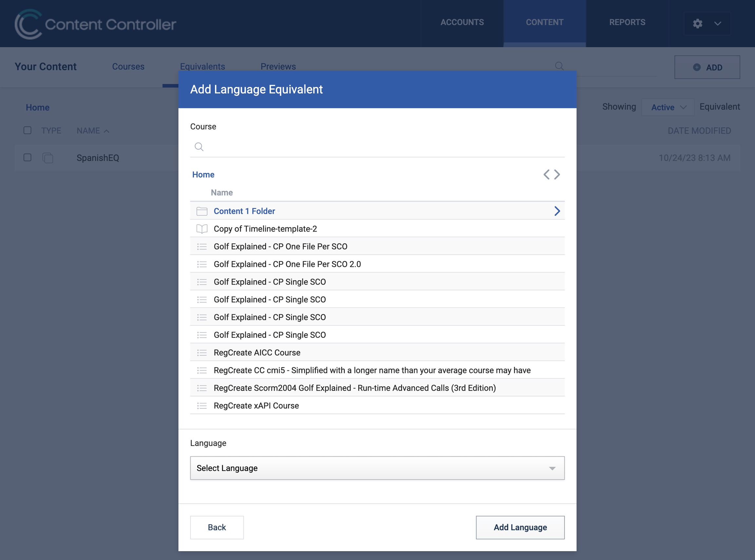Click the DATE MODIFIED column header
Image resolution: width=755 pixels, height=560 pixels.
[x=699, y=131]
